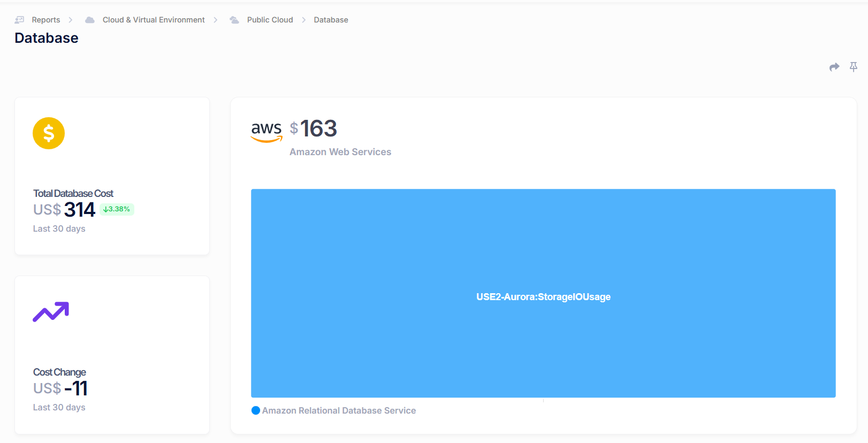Click the Database page heading
The image size is (868, 443).
[x=47, y=38]
